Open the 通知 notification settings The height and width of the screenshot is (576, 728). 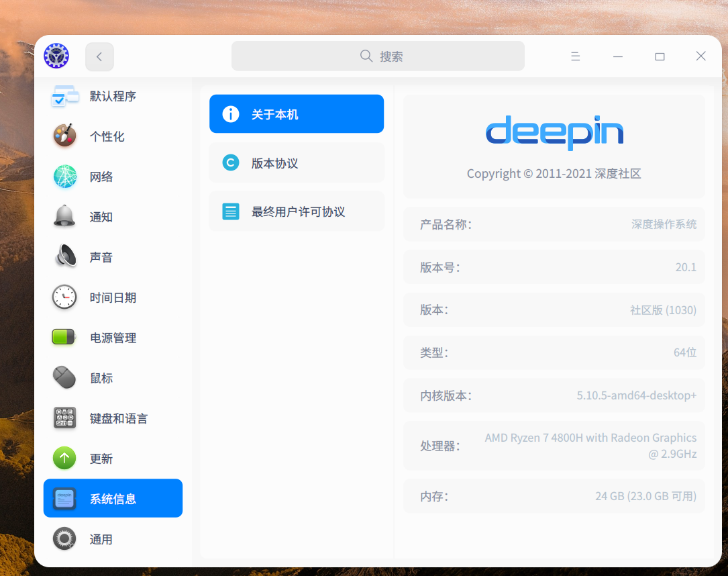click(113, 217)
